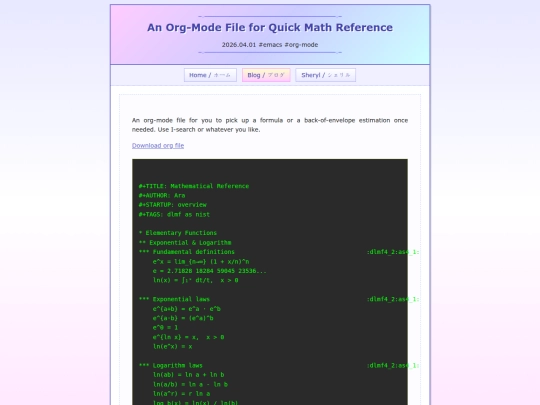Click the ** Exponential & Logarithm heading

pyautogui.click(x=185, y=242)
